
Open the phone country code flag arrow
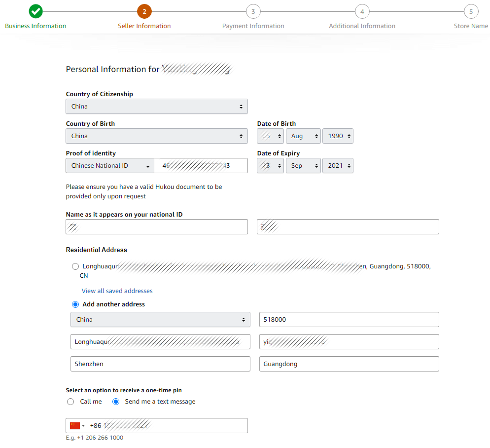(83, 425)
